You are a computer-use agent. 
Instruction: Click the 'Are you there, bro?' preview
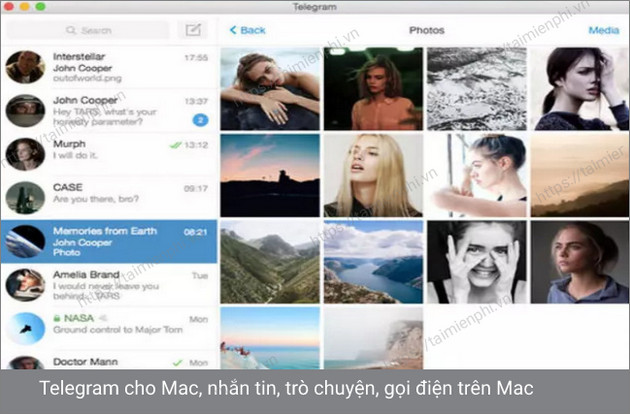tap(96, 199)
